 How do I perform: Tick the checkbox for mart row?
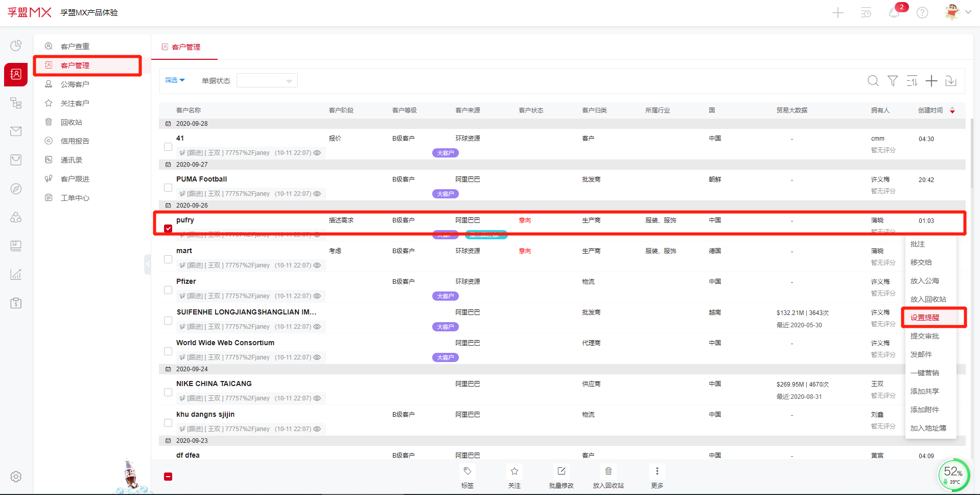coord(168,259)
